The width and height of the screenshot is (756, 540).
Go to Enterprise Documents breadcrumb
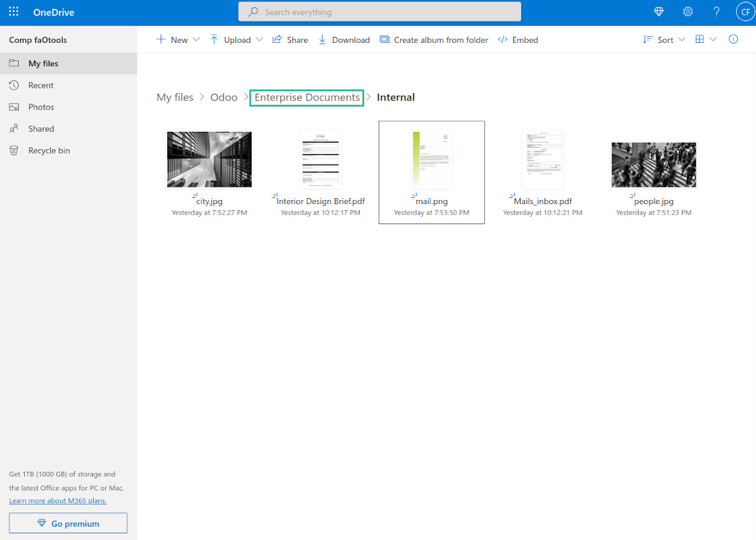(306, 98)
